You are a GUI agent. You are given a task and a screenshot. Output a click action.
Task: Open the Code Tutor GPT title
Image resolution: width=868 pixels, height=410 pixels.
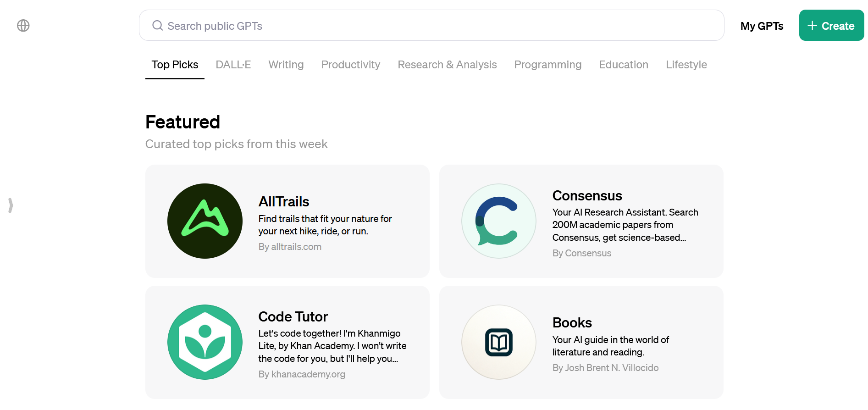coord(293,316)
